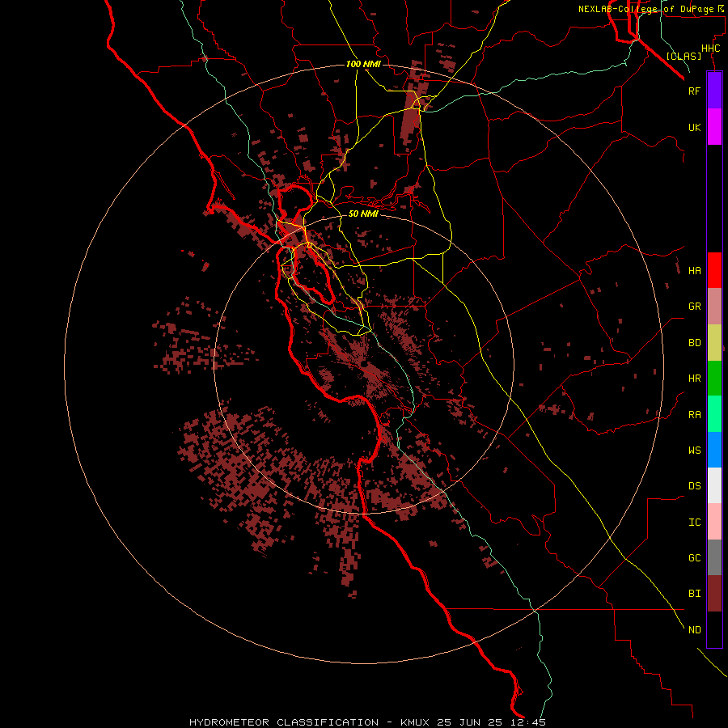Image resolution: width=728 pixels, height=728 pixels.
Task: Click the UK magenta legend swatch
Action: pyautogui.click(x=714, y=127)
